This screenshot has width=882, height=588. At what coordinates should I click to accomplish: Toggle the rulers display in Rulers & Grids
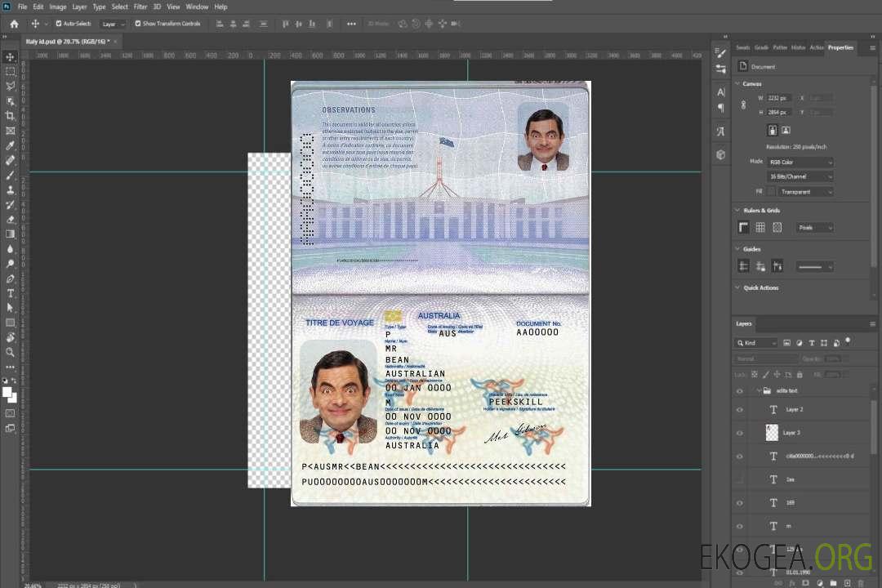click(x=744, y=227)
